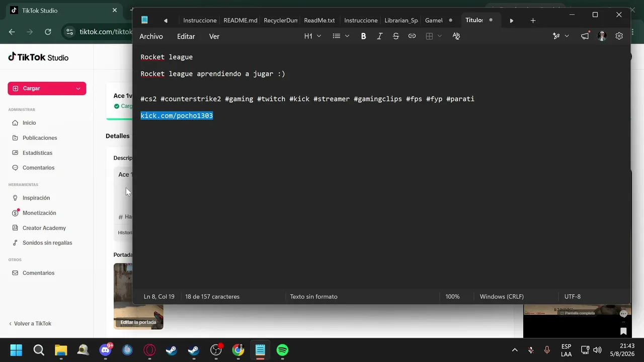Screen dimensions: 644x362
Task: Switch to the README.md tab
Action: click(240, 21)
